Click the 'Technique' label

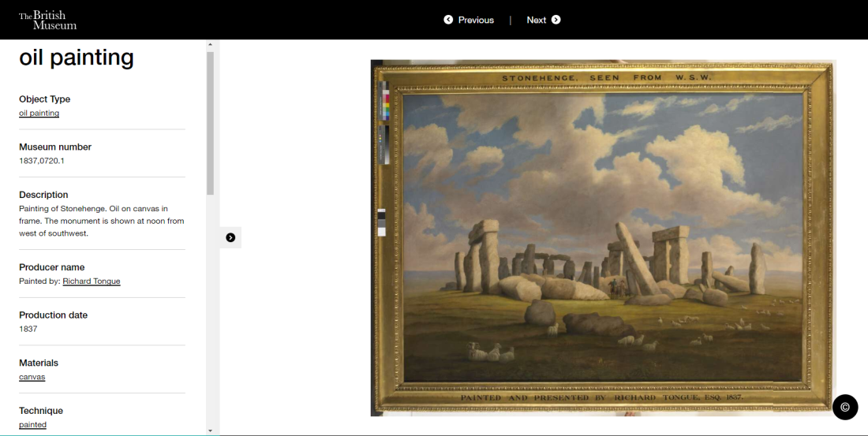[x=41, y=411]
